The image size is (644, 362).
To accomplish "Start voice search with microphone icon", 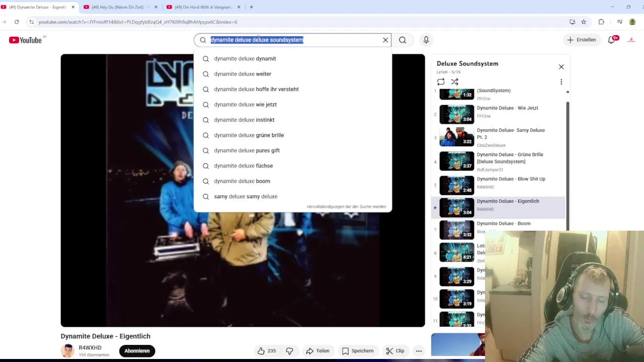I will (426, 40).
